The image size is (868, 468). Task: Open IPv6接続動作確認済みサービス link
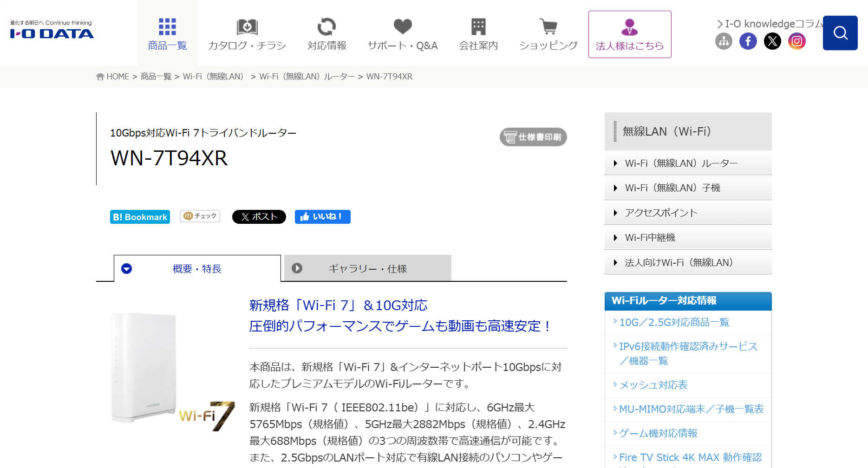point(688,353)
